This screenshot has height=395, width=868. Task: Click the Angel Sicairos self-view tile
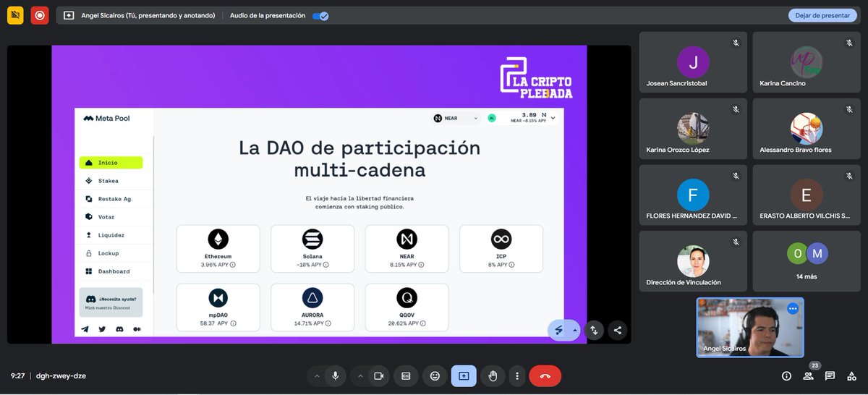750,328
